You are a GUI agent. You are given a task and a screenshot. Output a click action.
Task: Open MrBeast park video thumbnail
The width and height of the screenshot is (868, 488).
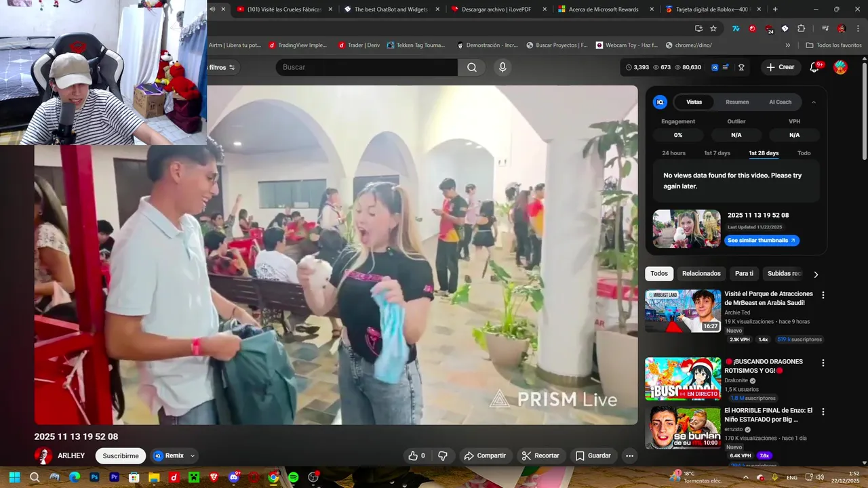click(x=683, y=311)
